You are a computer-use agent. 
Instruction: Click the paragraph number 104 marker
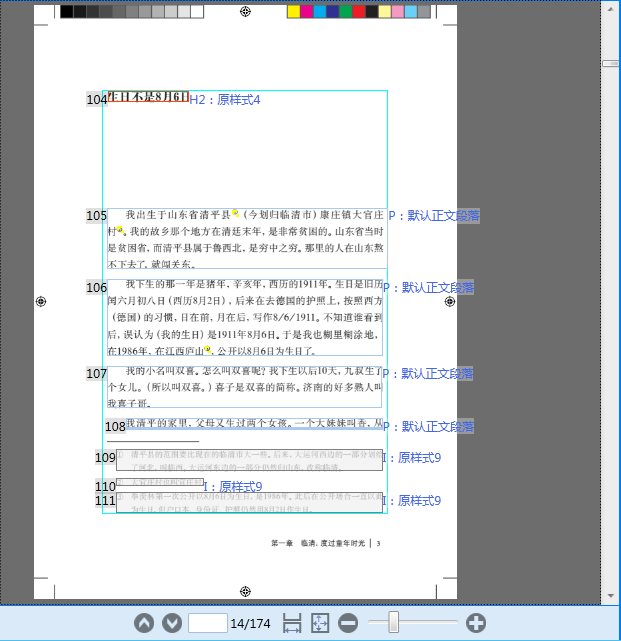pos(96,100)
